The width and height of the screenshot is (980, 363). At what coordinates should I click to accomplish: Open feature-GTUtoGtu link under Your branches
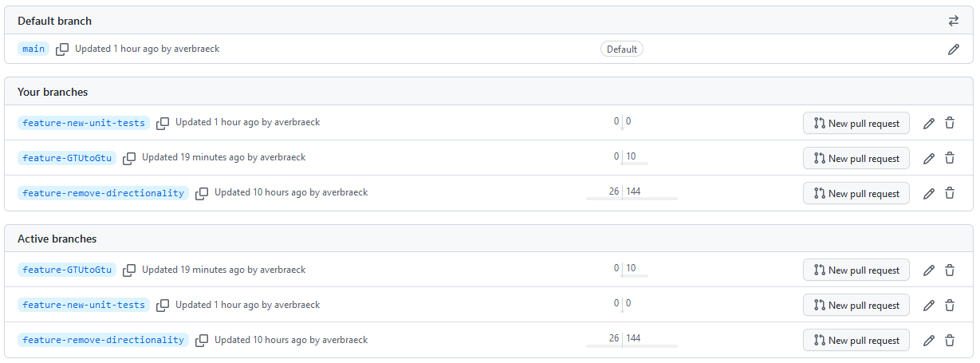pos(67,158)
